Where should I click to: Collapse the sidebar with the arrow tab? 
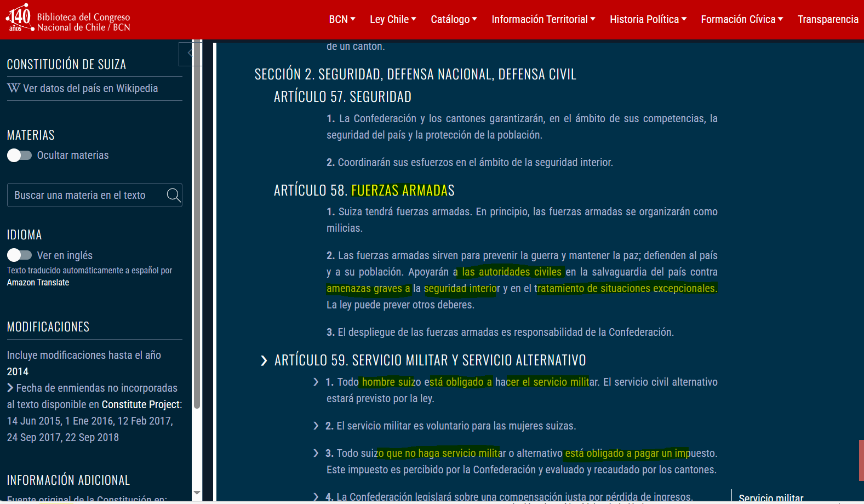[x=190, y=53]
